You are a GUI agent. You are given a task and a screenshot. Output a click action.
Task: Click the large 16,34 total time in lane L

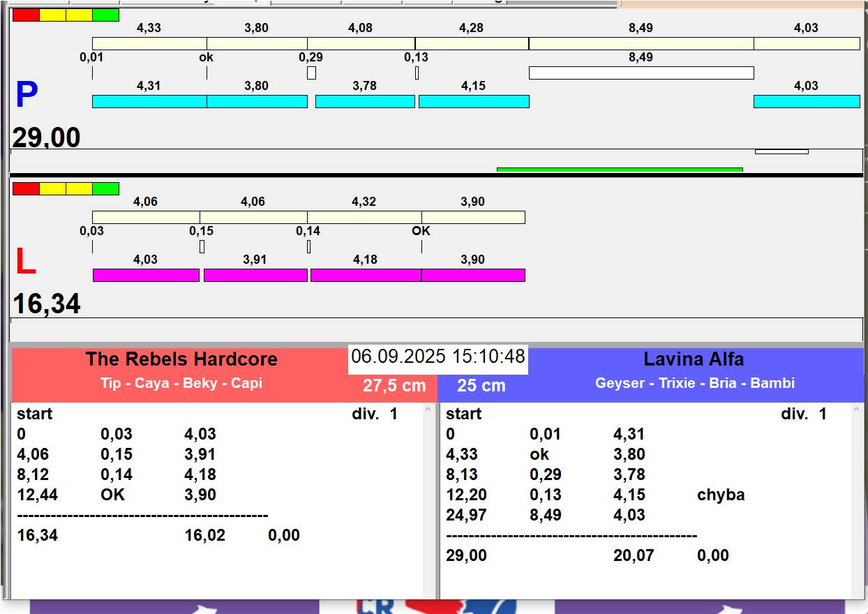click(47, 304)
